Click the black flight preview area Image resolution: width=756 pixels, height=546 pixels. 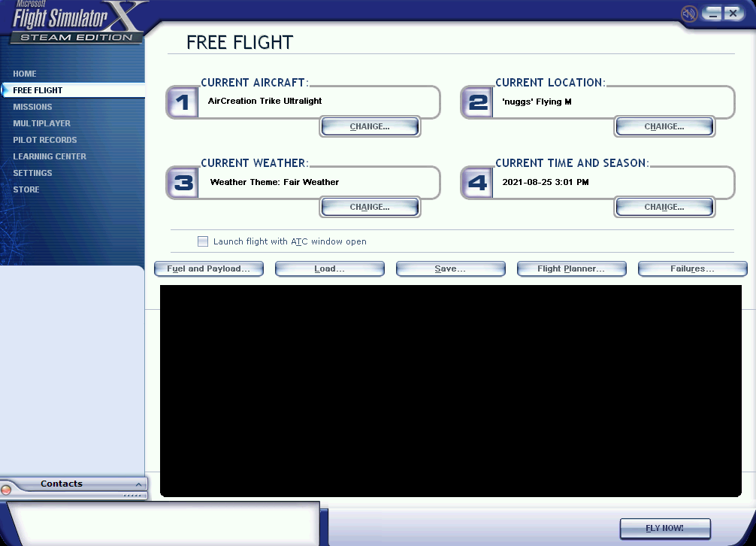point(451,391)
